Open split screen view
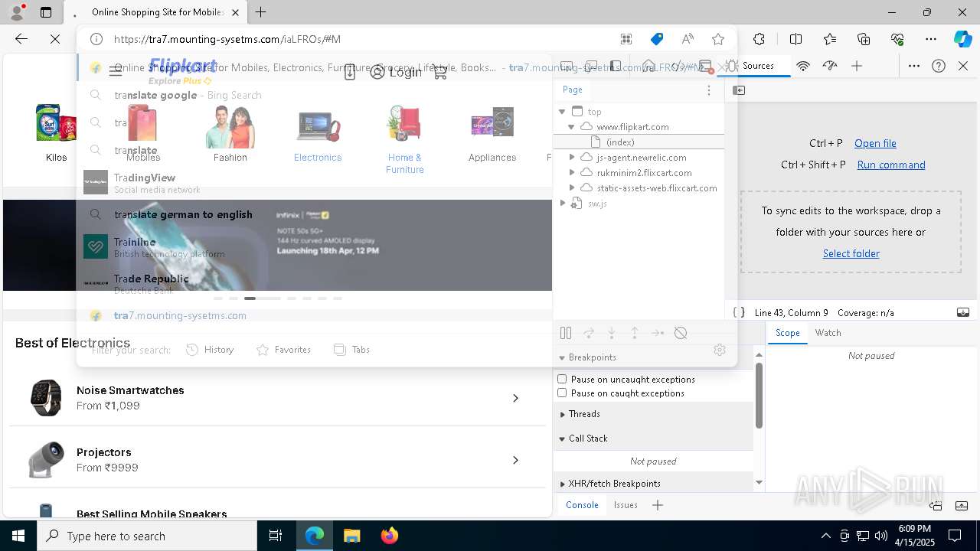The image size is (980, 551). click(795, 39)
